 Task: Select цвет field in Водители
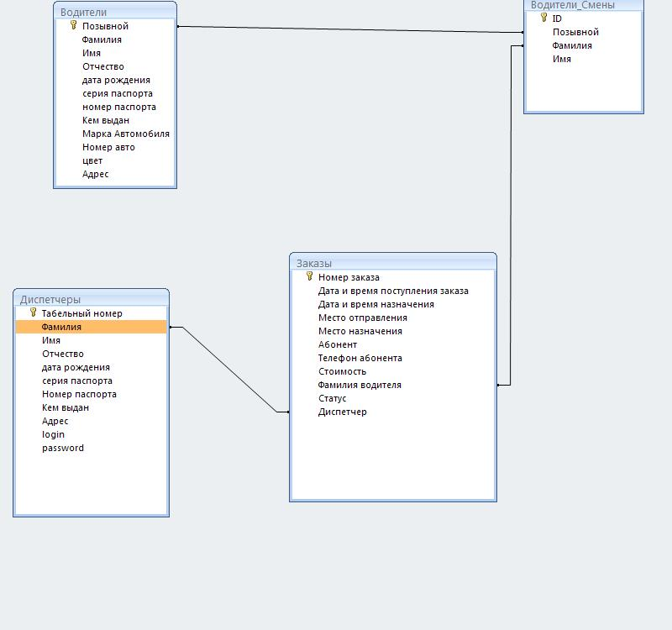92,160
